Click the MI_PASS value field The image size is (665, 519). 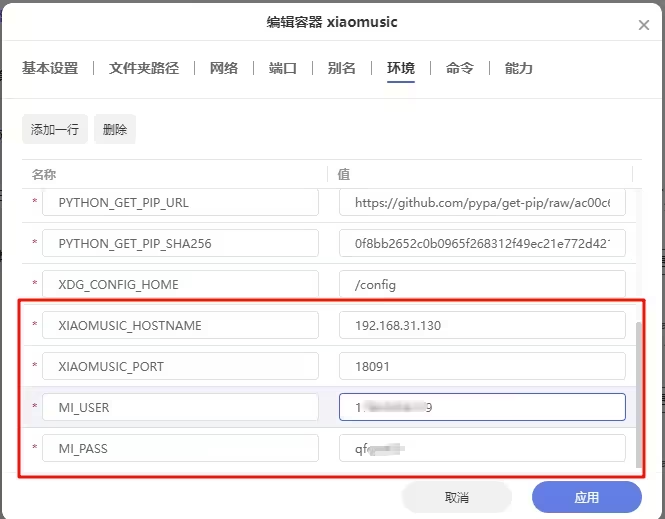click(x=482, y=448)
